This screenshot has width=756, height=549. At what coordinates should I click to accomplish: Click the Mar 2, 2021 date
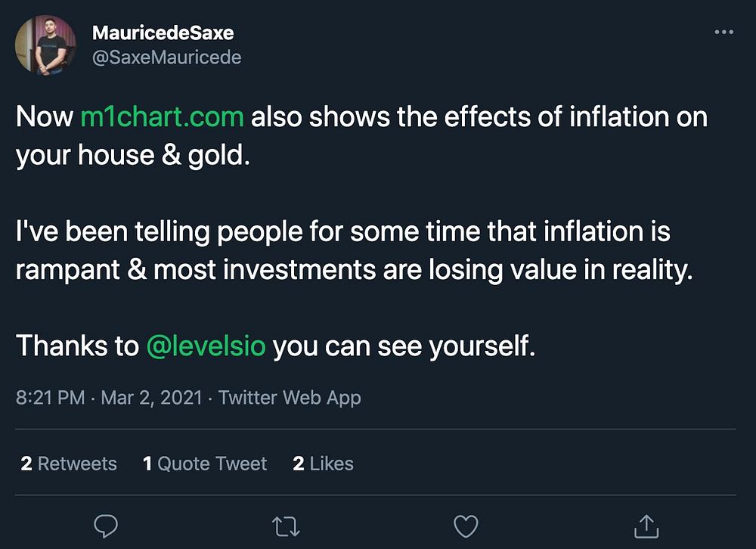tap(151, 398)
